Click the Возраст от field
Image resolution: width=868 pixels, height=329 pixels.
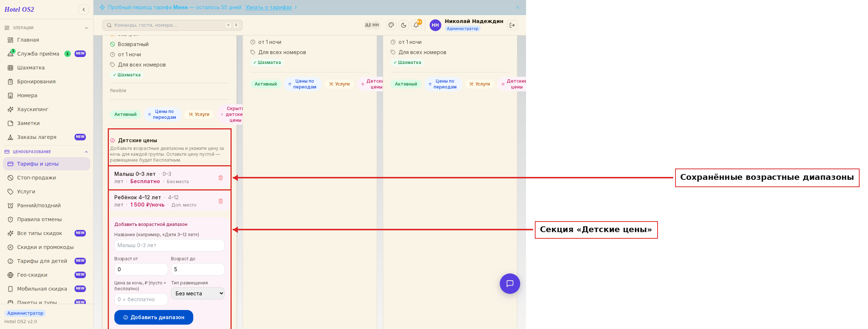point(141,269)
